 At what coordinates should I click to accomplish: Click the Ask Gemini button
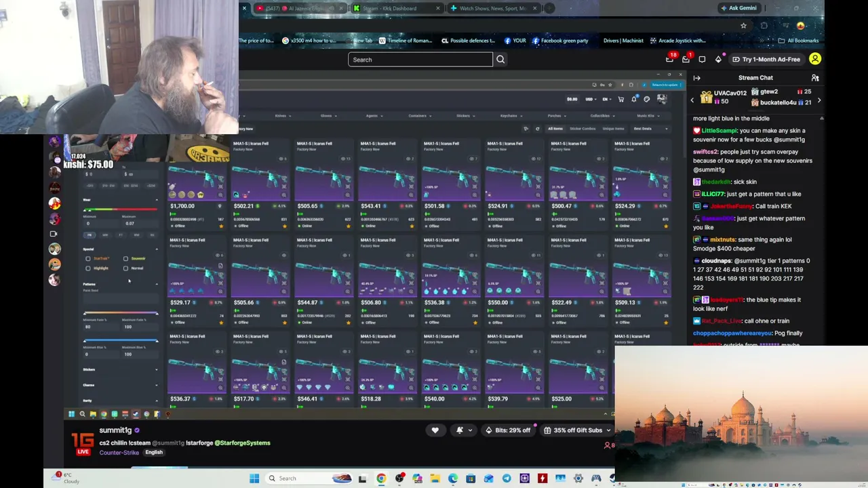coord(738,8)
